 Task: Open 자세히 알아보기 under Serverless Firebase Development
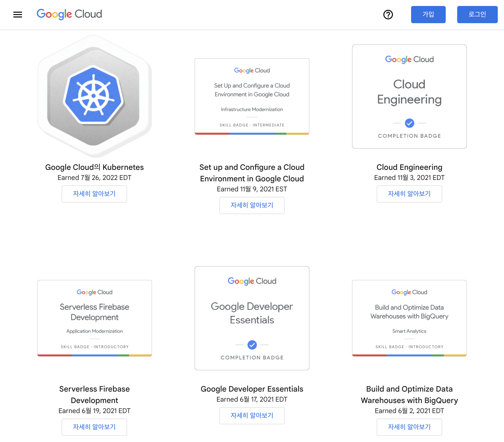click(94, 427)
